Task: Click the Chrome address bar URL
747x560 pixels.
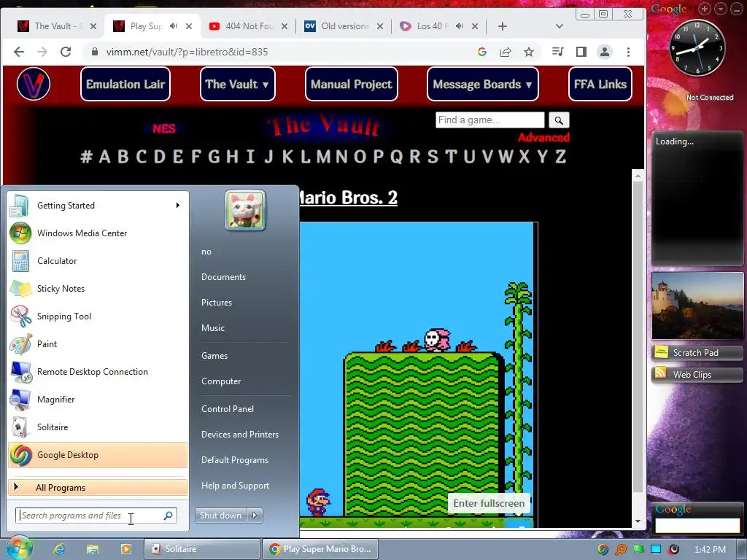Action: [x=187, y=52]
